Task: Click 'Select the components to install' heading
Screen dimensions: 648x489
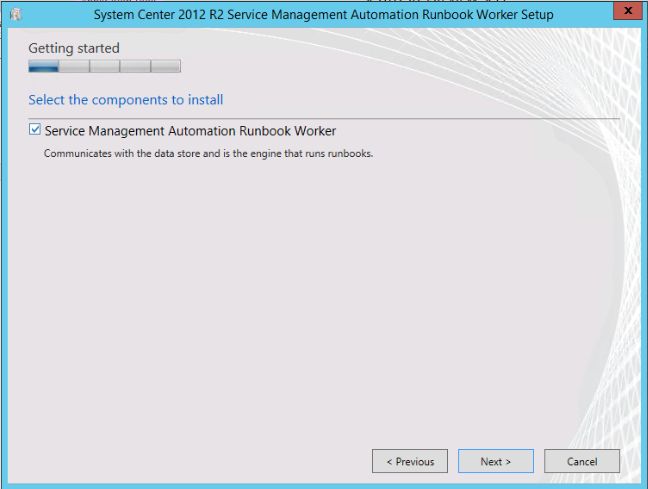Action: pos(125,100)
